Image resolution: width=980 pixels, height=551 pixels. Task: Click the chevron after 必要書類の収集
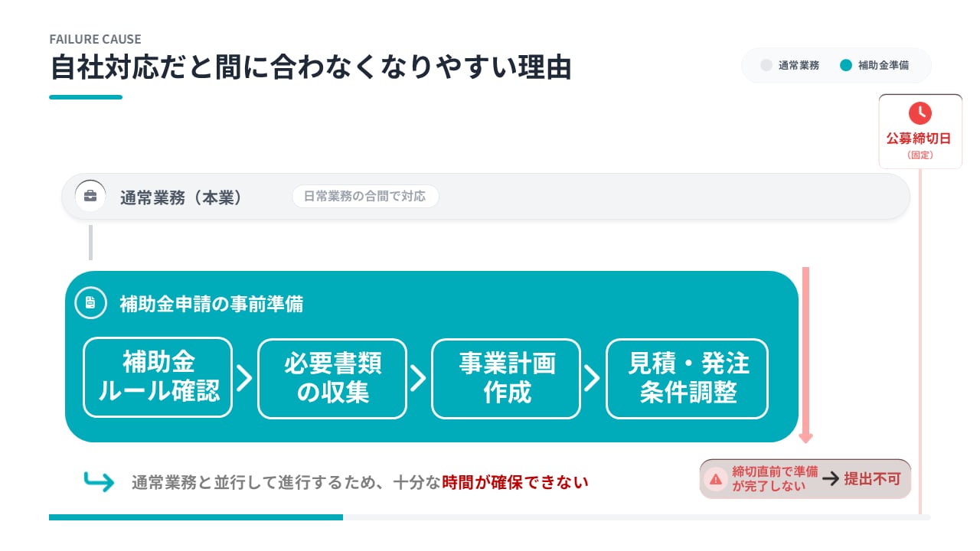pos(418,378)
